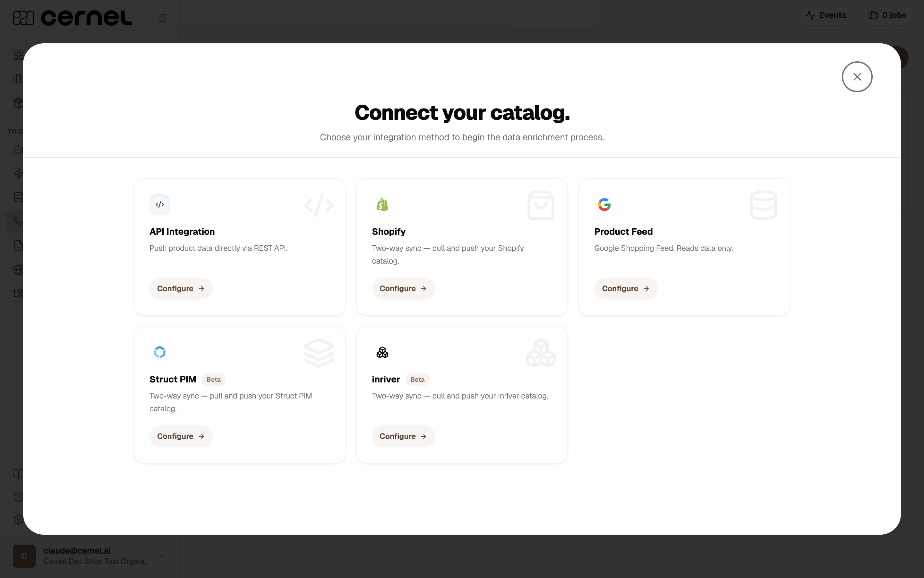Configure the inriver integration
The image size is (924, 578).
[403, 436]
